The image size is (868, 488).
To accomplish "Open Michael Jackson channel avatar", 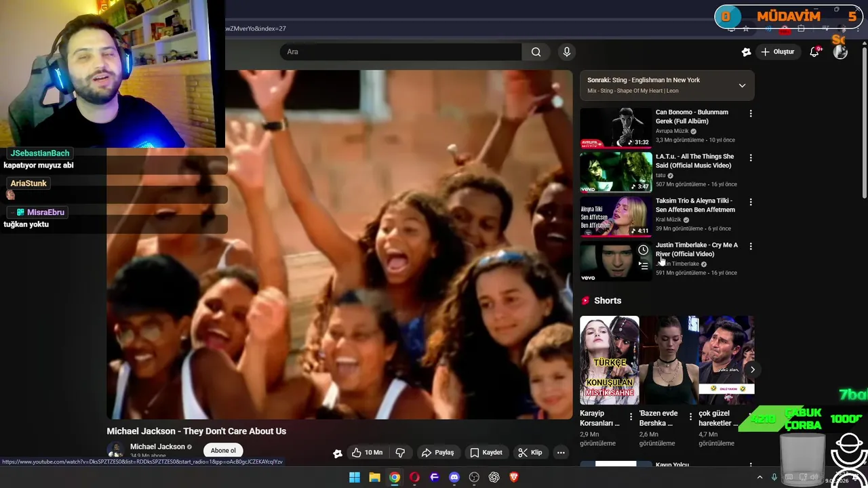I will coord(115,450).
